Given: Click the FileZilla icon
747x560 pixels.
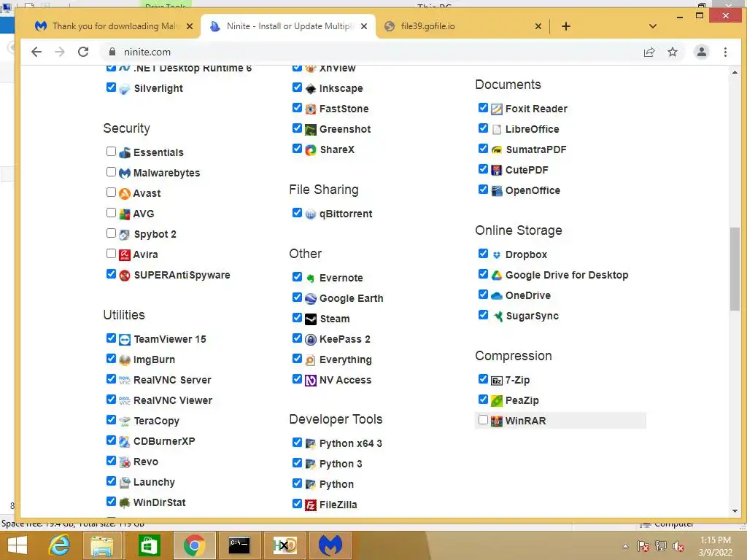Looking at the screenshot, I should [311, 505].
